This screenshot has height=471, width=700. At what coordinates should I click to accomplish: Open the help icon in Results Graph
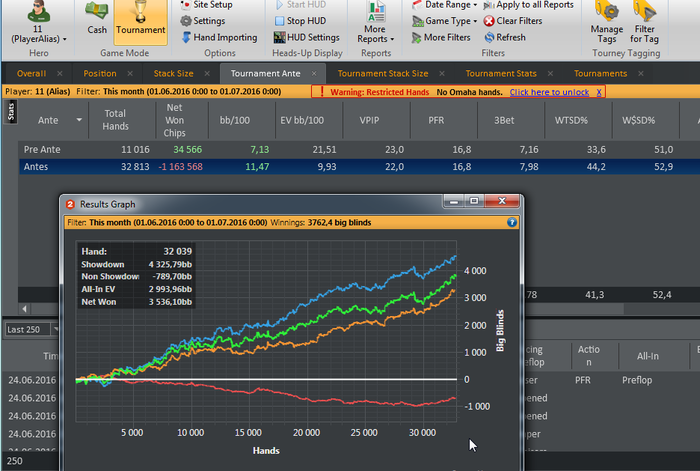tap(512, 223)
